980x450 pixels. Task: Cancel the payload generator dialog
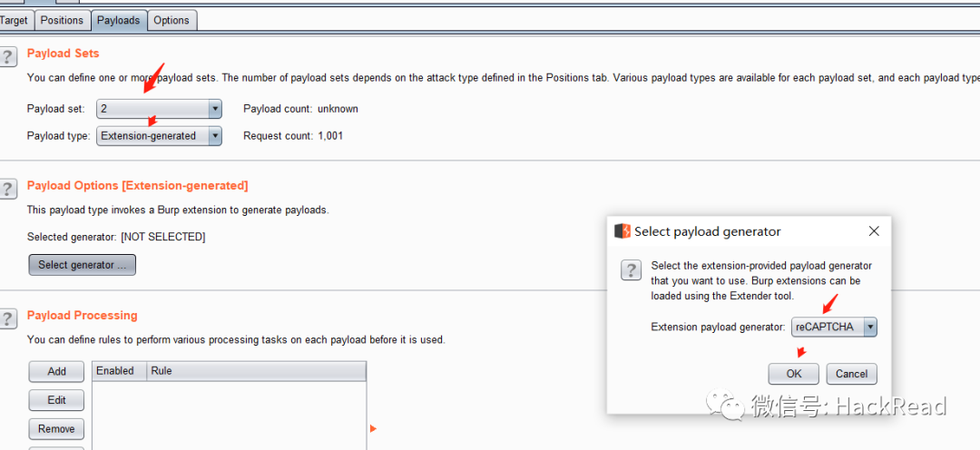[x=851, y=374]
